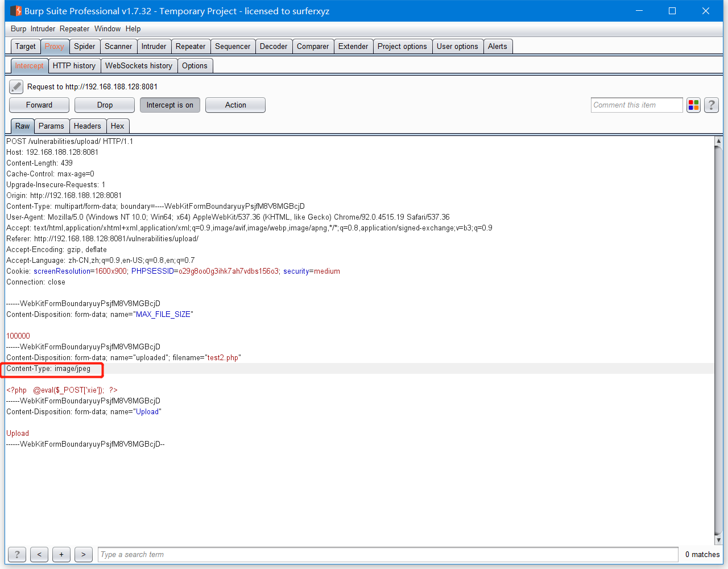Click the filename test2.php value

pyautogui.click(x=223, y=357)
